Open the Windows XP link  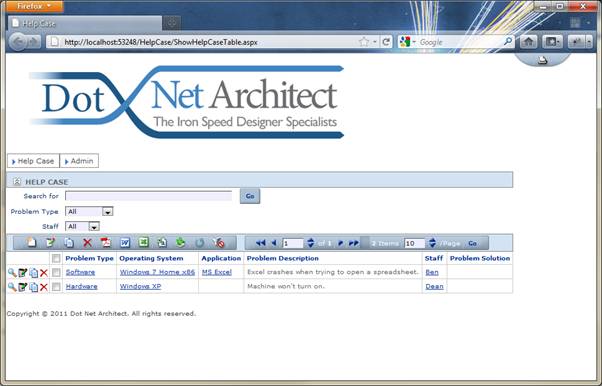pyautogui.click(x=141, y=287)
